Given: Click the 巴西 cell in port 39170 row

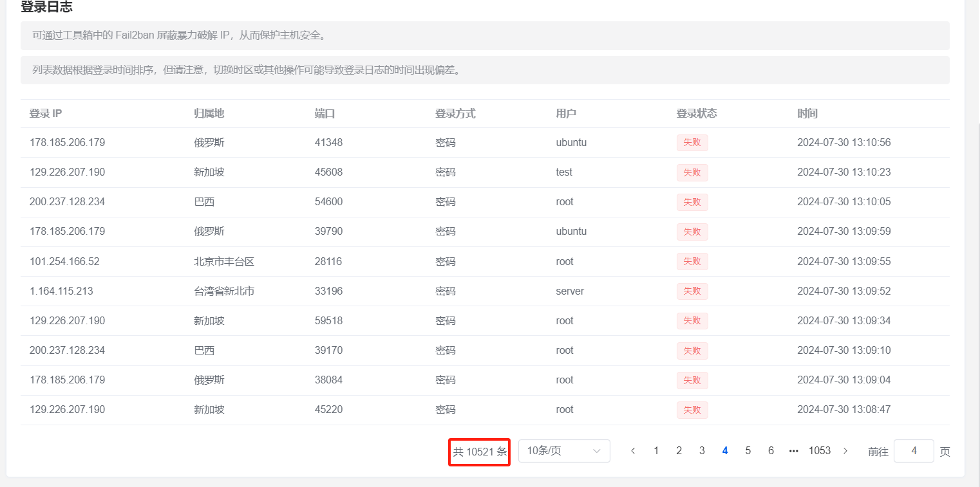Looking at the screenshot, I should click(x=204, y=351).
